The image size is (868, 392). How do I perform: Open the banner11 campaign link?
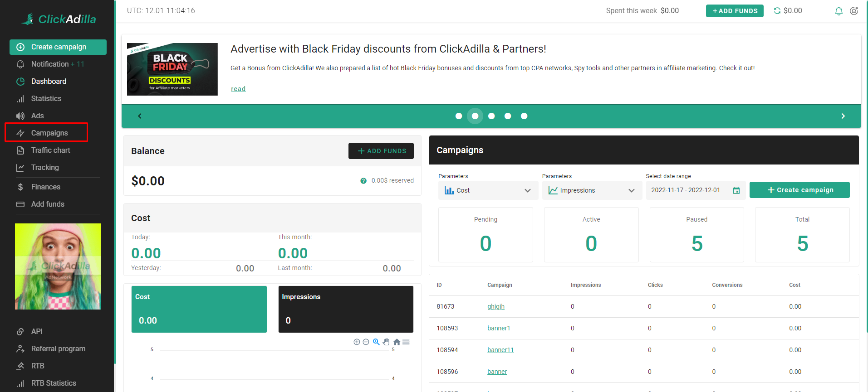coord(500,350)
